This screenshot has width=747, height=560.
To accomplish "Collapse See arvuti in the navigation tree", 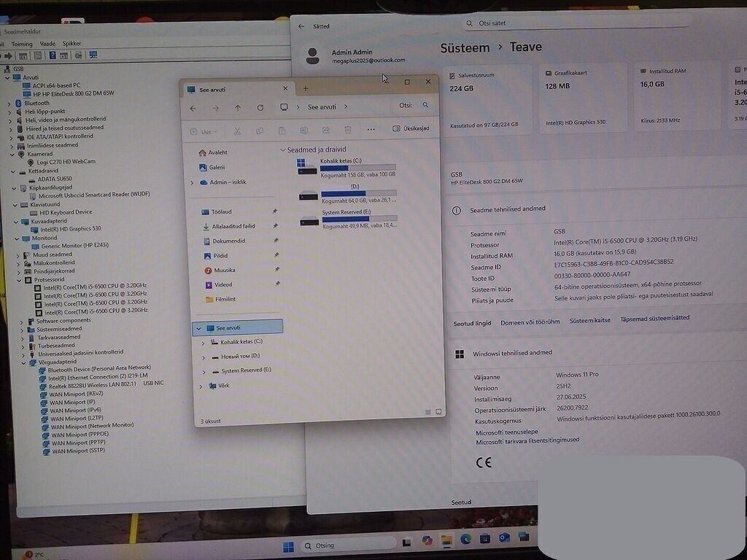I will pos(198,329).
